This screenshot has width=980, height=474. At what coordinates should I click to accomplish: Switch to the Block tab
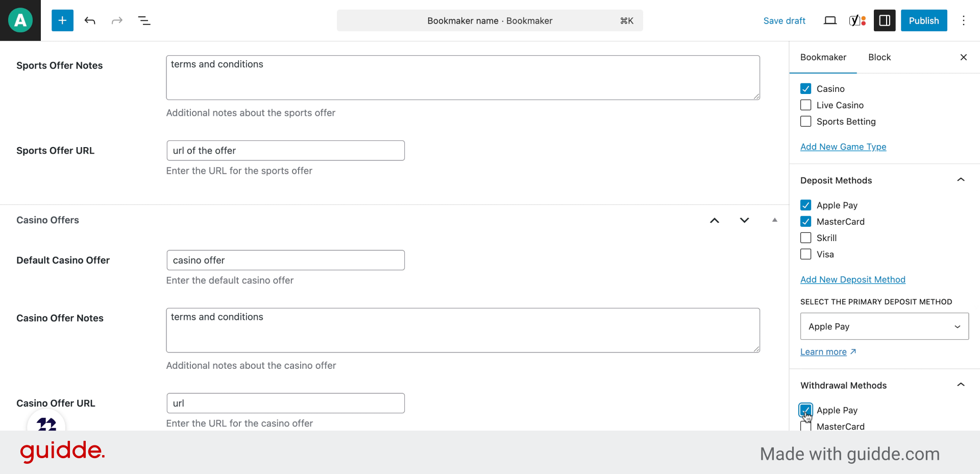[879, 57]
